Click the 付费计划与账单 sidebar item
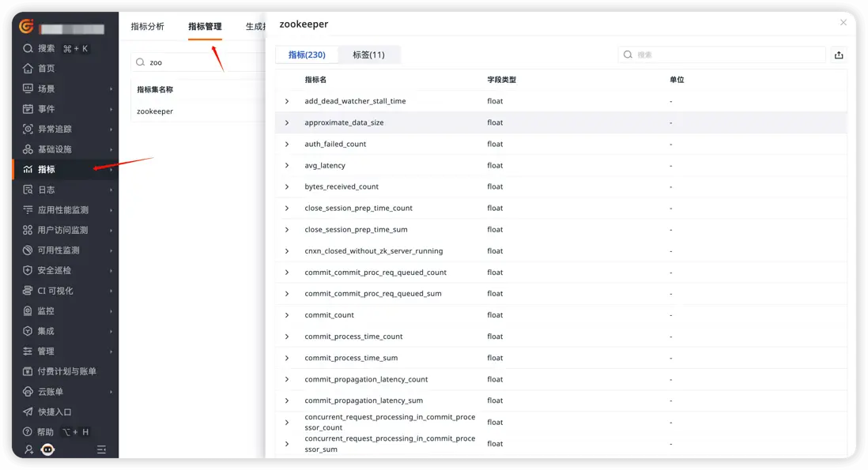The width and height of the screenshot is (868, 470). coord(66,371)
